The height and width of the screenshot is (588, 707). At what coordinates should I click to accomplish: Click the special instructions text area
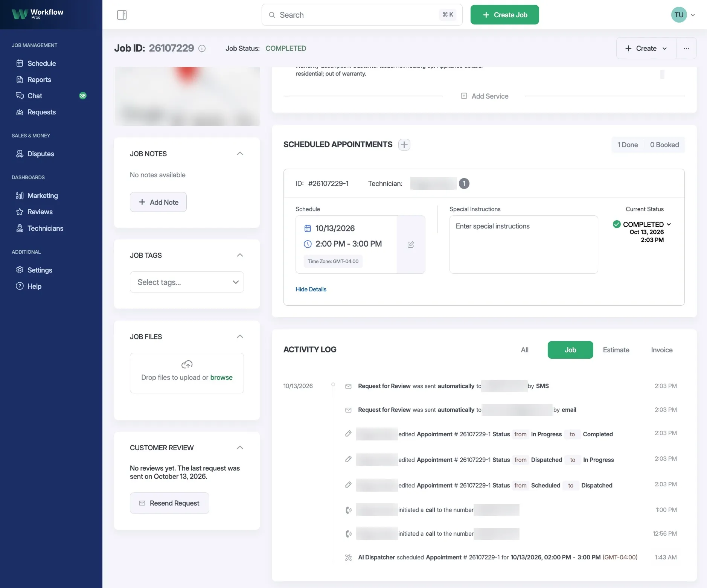point(524,245)
